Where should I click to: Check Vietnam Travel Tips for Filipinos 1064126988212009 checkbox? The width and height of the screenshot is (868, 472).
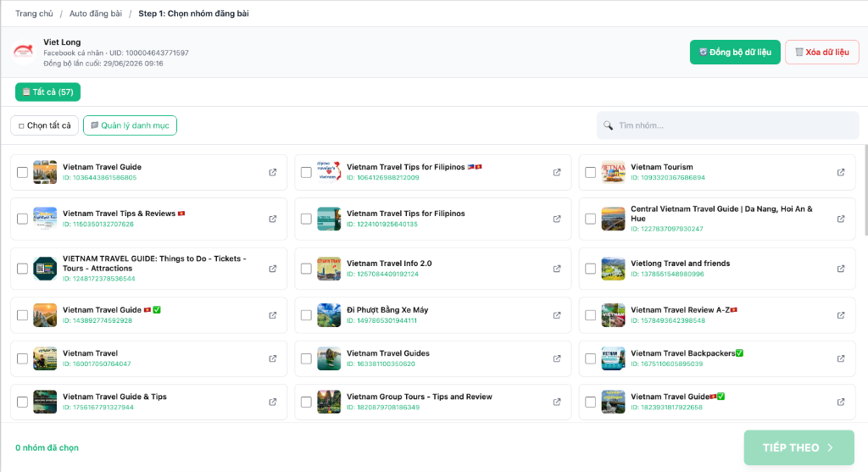(x=306, y=172)
